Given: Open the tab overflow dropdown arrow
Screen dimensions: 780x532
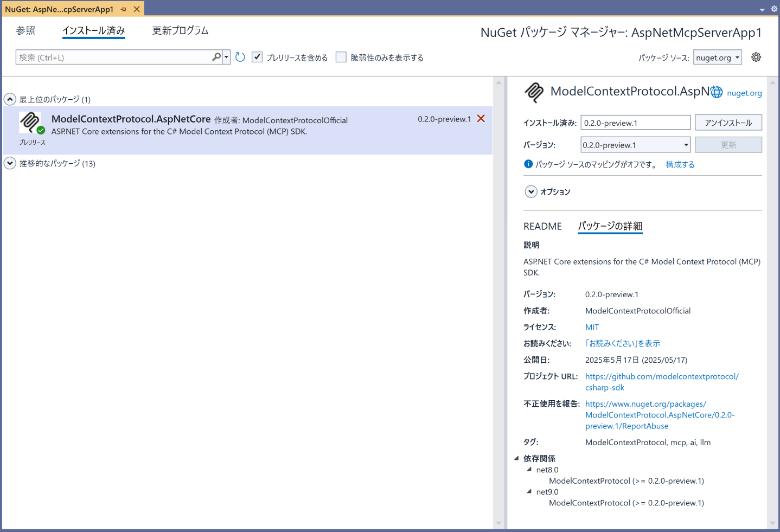Looking at the screenshot, I should point(762,10).
